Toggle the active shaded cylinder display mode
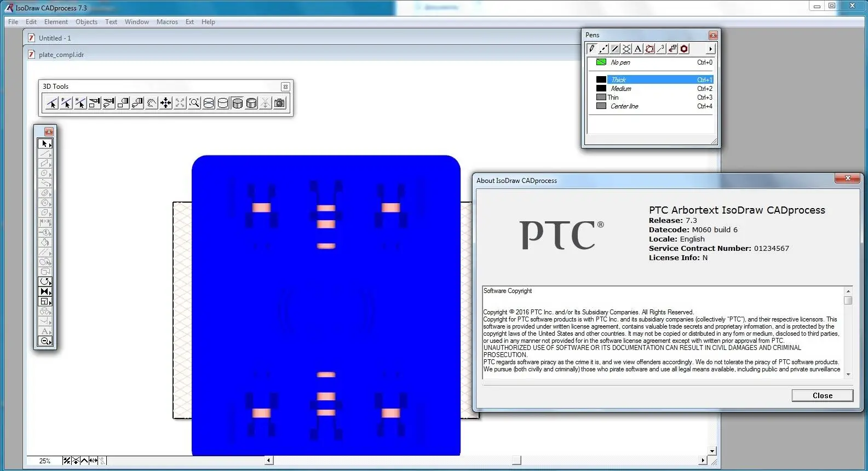Viewport: 868px width, 471px height. pyautogui.click(x=237, y=103)
